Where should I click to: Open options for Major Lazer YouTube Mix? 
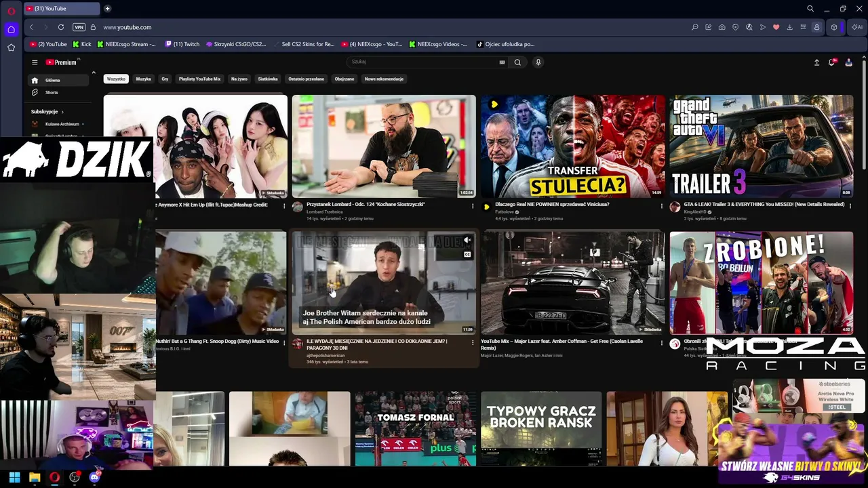[x=662, y=343]
